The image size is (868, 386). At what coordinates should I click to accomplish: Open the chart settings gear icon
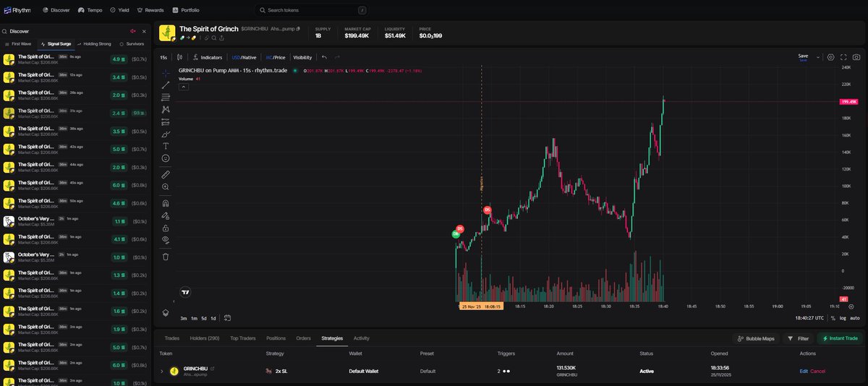coord(830,57)
